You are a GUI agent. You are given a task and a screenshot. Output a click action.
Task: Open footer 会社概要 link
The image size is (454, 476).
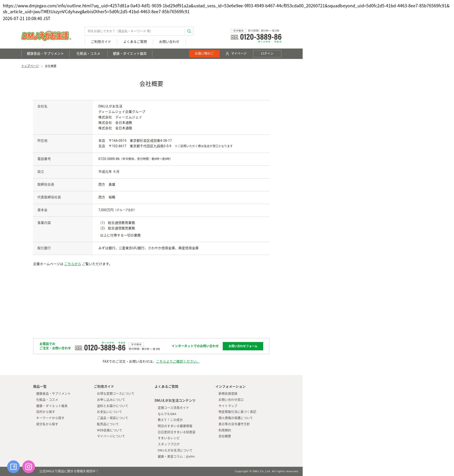coord(225,436)
